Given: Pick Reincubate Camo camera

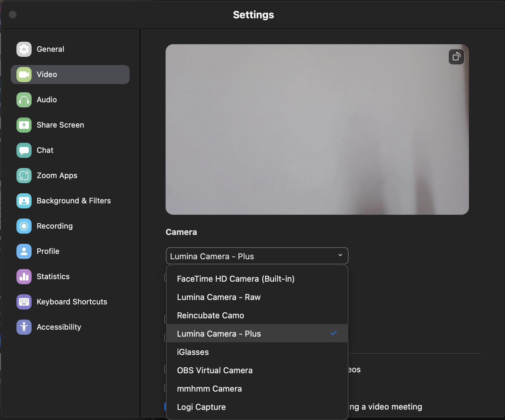Looking at the screenshot, I should tap(257, 315).
